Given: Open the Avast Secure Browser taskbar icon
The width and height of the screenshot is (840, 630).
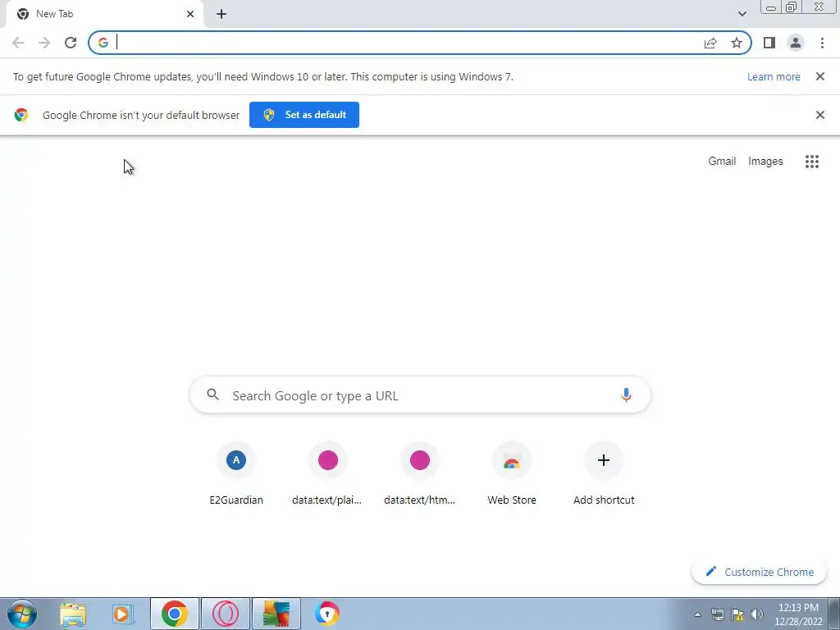Looking at the screenshot, I should click(326, 614).
